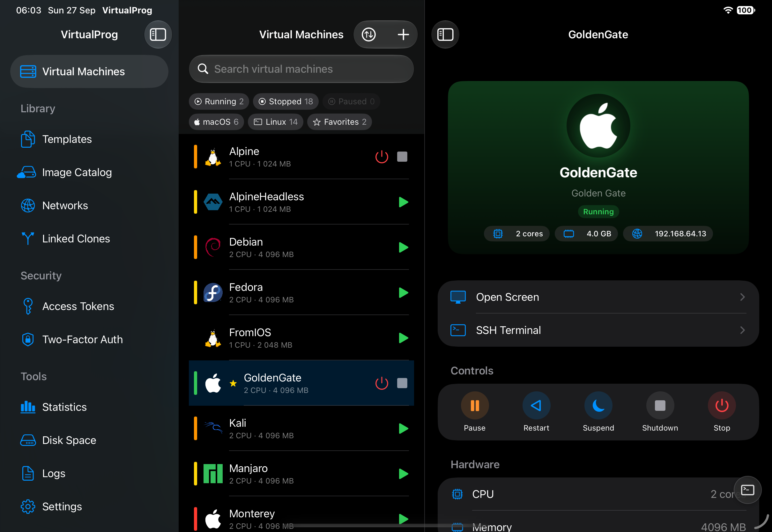Go to Networks section
Screen dimensions: 772x532
[x=89, y=206]
